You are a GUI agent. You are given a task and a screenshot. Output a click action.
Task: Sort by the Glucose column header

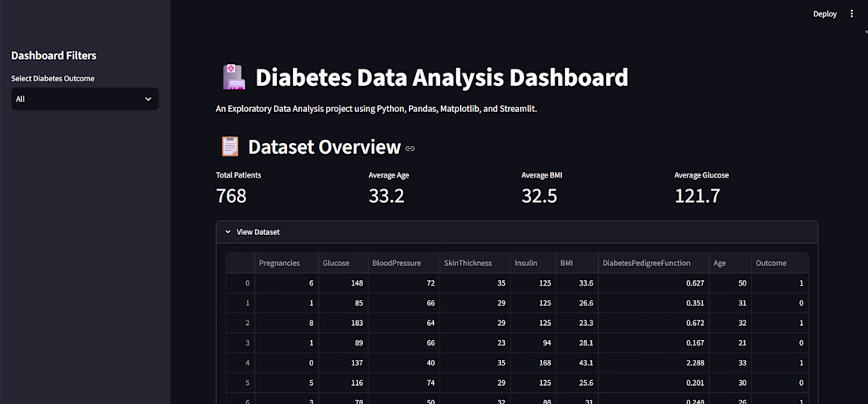coord(343,263)
